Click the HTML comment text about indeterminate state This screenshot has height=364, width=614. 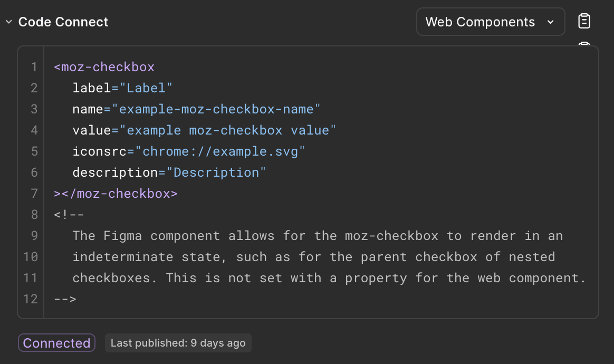coord(264,256)
